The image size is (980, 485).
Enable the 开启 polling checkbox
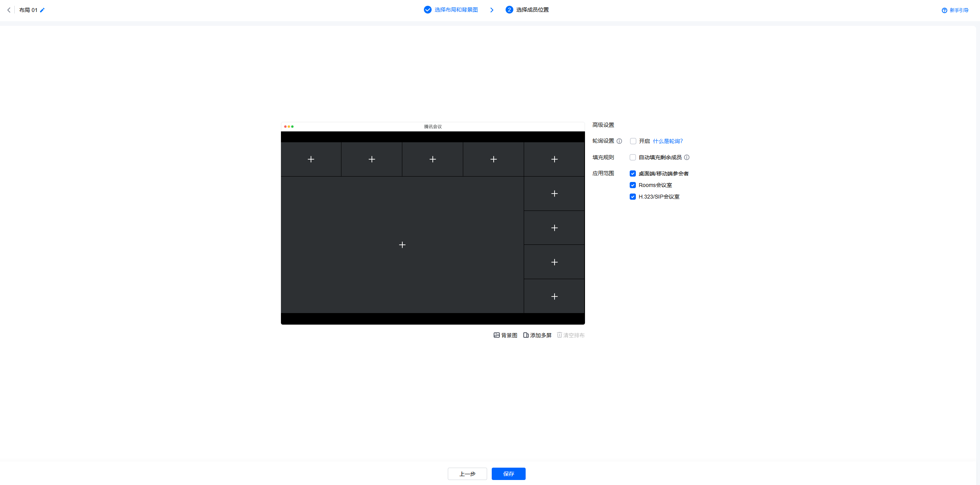633,141
